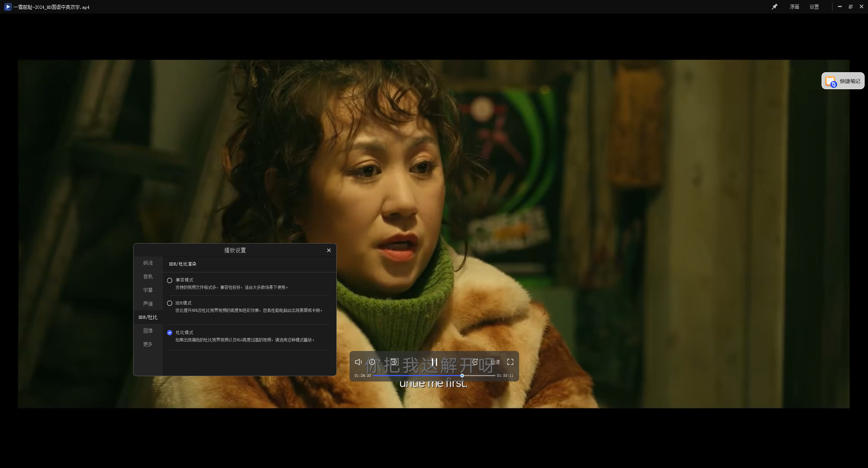
Task: Click the progress bar seek handle
Action: 462,375
